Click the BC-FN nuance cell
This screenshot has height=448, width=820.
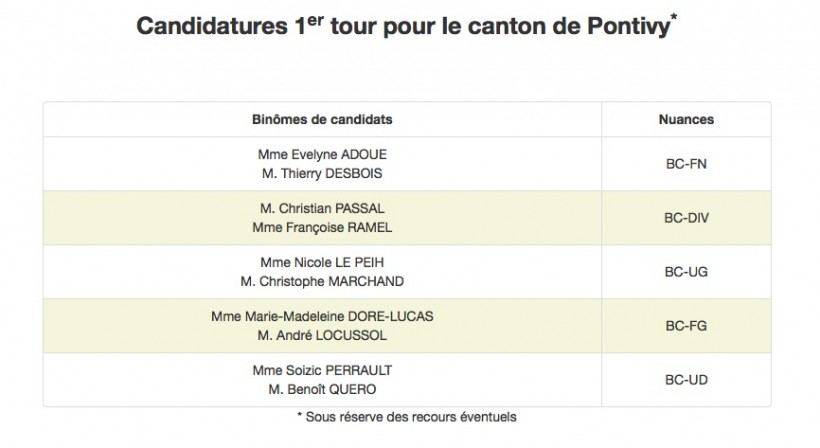pos(686,164)
